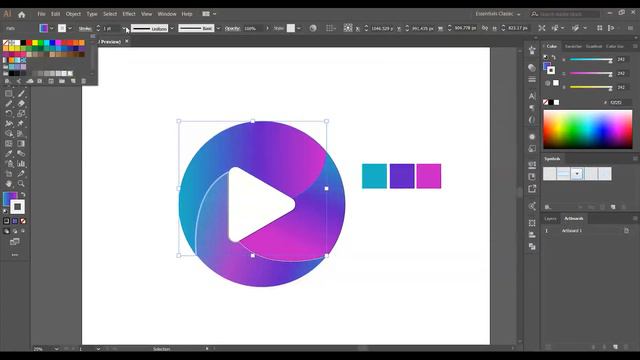Expand the Opacity arrow

(x=267, y=28)
